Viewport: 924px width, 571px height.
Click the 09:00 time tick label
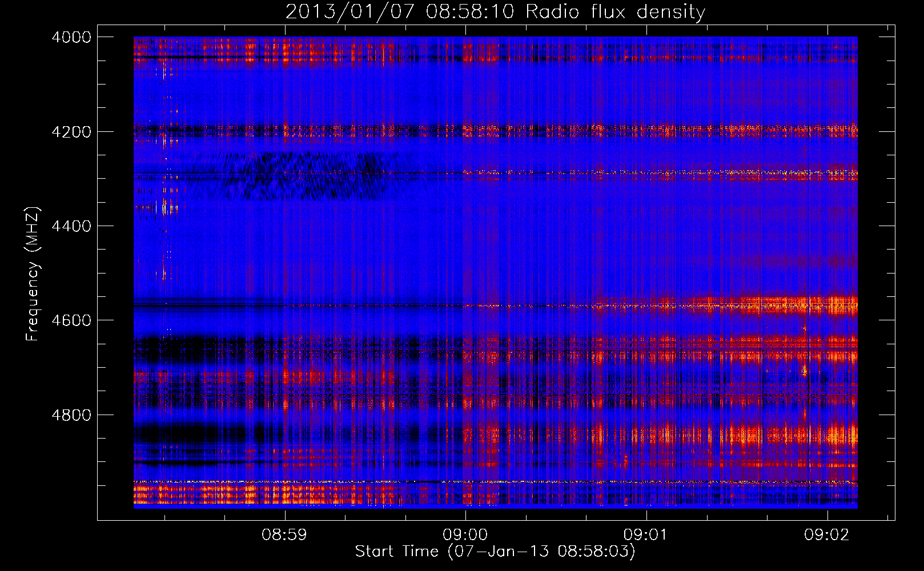(x=465, y=535)
